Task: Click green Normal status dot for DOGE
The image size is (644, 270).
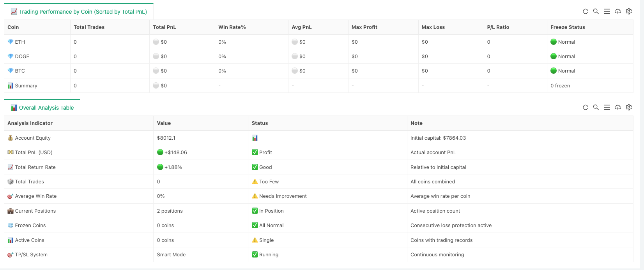Action: click(x=554, y=56)
